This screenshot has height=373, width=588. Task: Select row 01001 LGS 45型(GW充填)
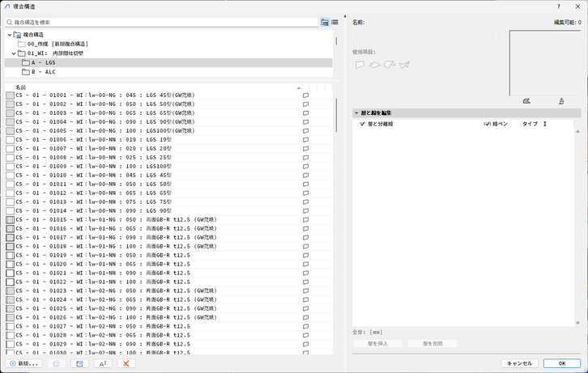click(x=168, y=95)
